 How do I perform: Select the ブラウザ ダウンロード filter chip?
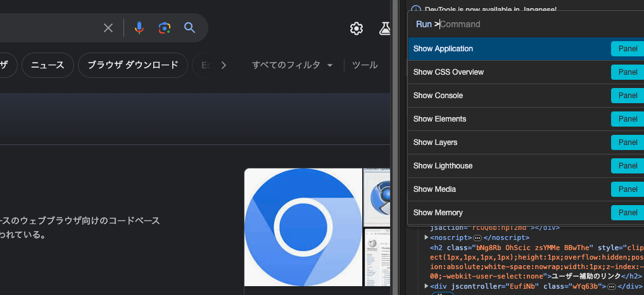pos(132,65)
